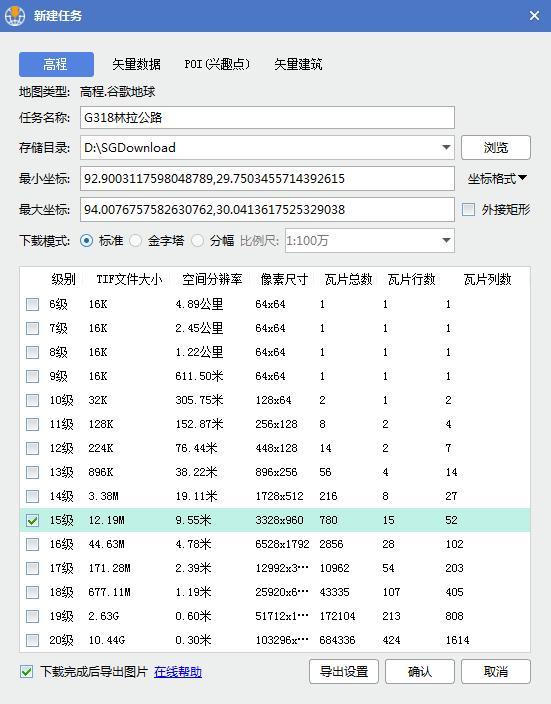Viewport: 551px width, 704px height.
Task: Check the 19级 level checkbox
Action: tap(32, 616)
